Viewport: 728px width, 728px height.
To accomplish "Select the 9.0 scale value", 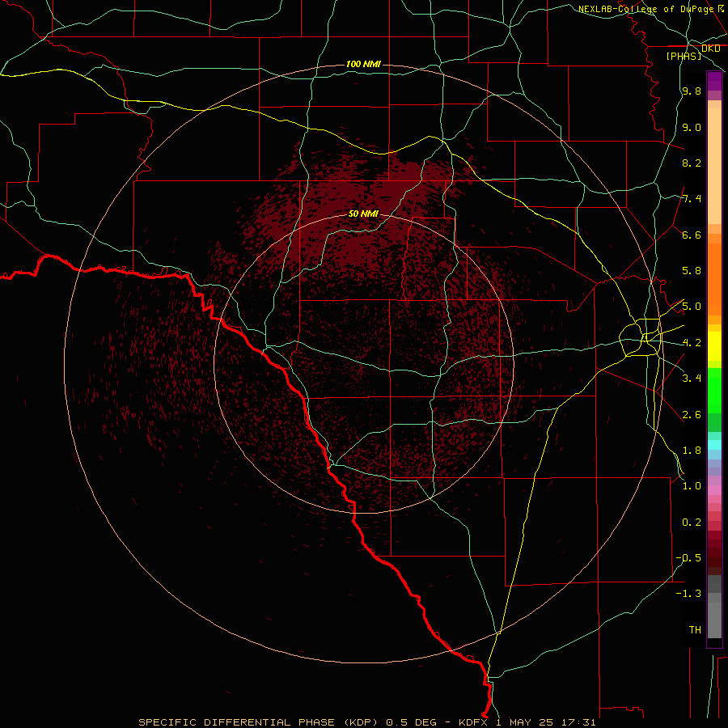I will [x=692, y=127].
